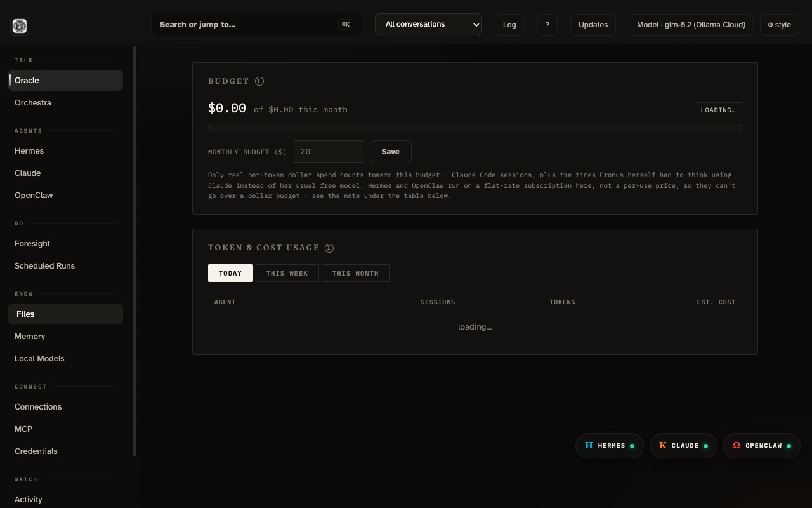Click the table's loading… row text
Image resolution: width=812 pixels, height=508 pixels.
click(x=475, y=327)
